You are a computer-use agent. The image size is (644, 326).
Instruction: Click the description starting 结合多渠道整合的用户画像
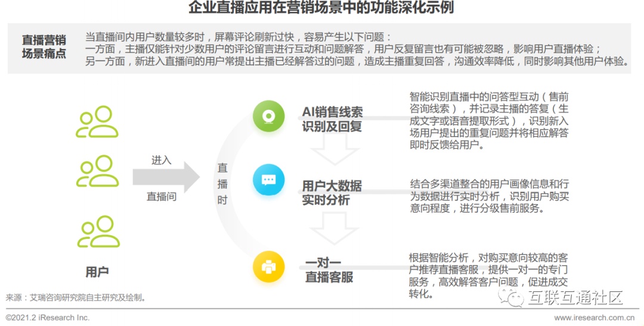(489, 196)
